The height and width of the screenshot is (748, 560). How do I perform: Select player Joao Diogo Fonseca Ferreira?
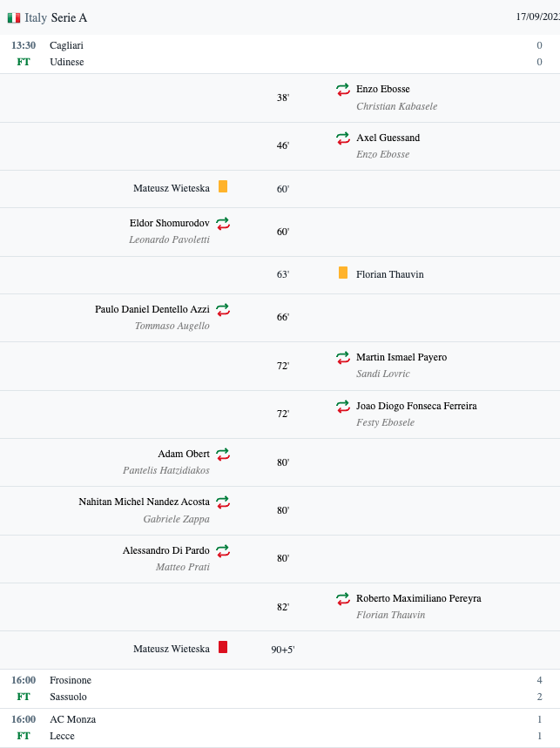[416, 406]
